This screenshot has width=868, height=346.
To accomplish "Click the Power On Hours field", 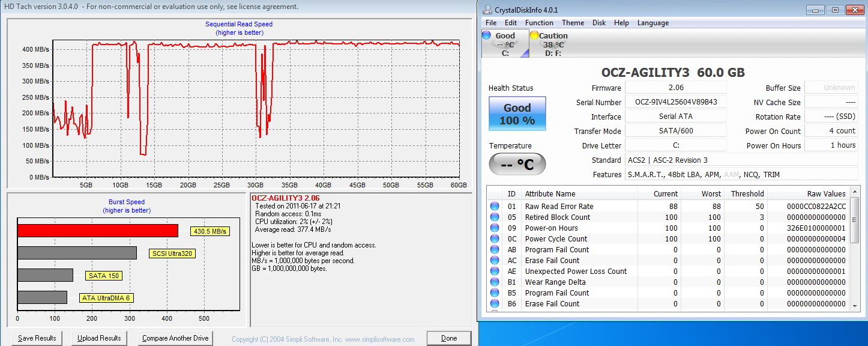I will tap(831, 145).
